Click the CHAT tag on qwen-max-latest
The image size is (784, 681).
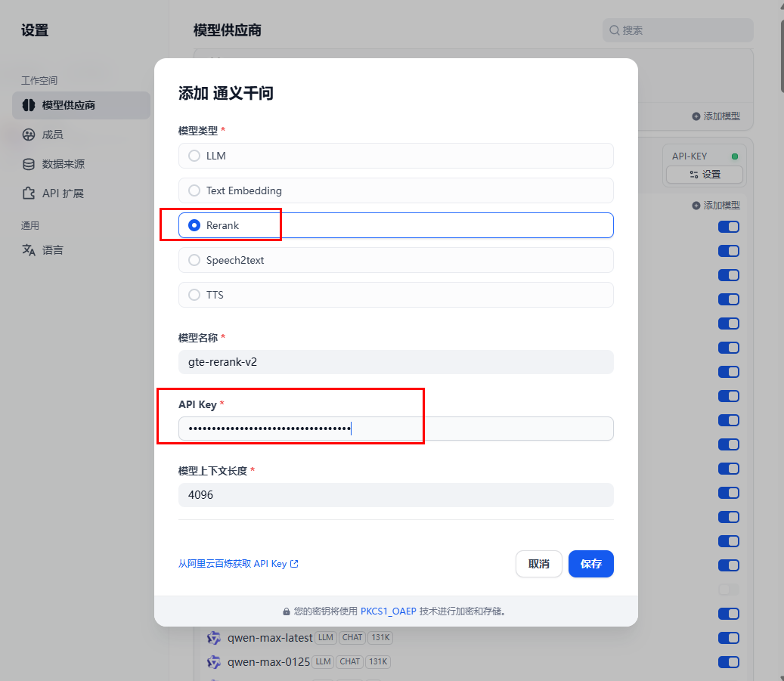click(x=352, y=637)
